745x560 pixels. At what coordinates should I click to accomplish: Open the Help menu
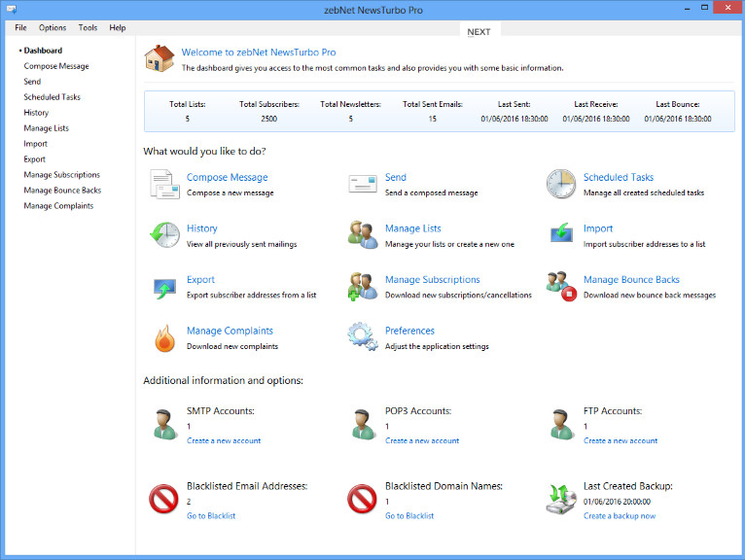point(118,27)
